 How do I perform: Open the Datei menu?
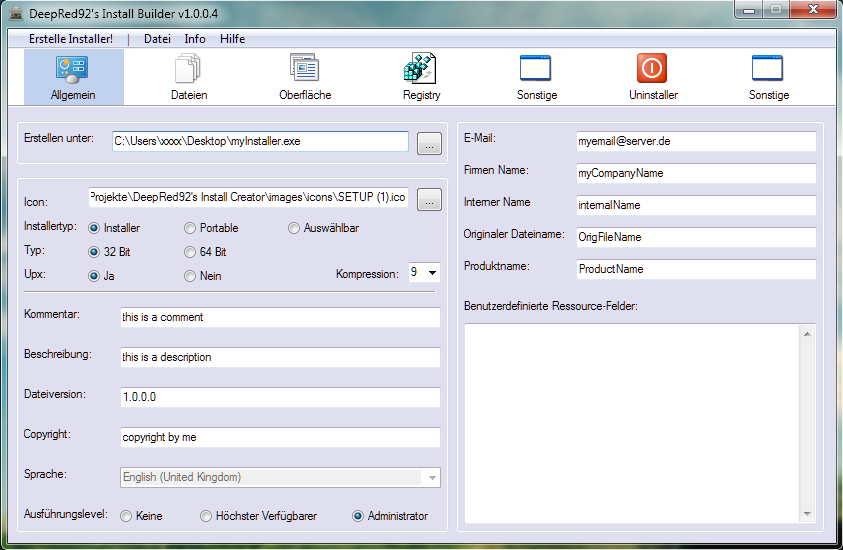157,39
